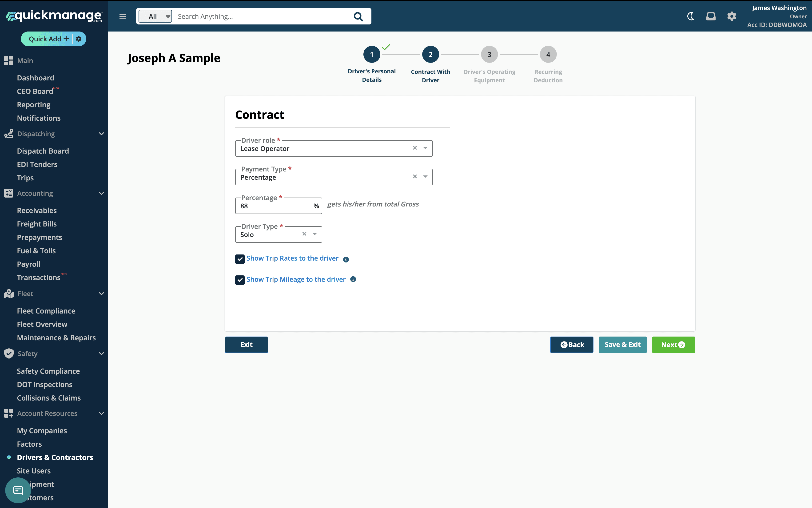Click the Percentage input field
This screenshot has width=812, height=508.
274,206
